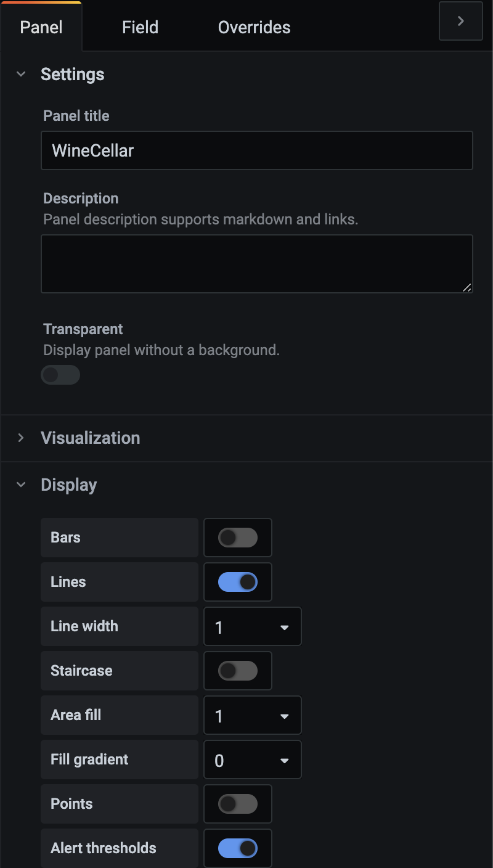
Task: Open the Fill gradient value dropdown
Action: click(x=253, y=759)
